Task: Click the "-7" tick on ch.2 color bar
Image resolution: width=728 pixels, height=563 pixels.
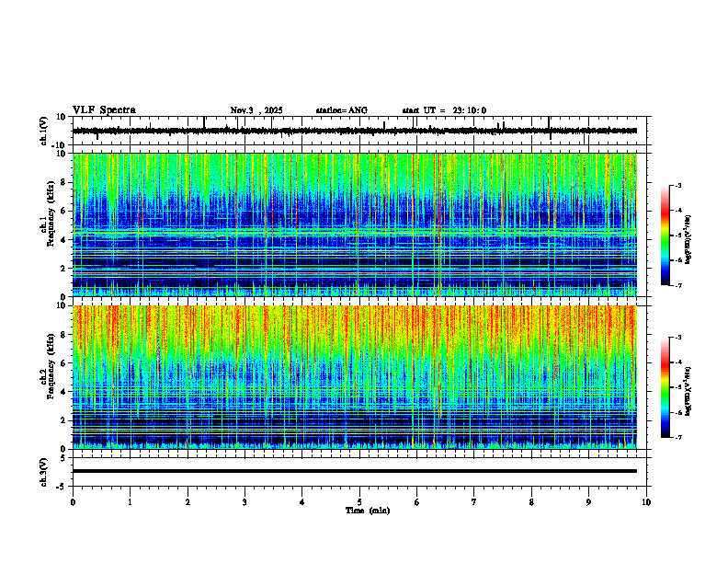Action: 677,437
